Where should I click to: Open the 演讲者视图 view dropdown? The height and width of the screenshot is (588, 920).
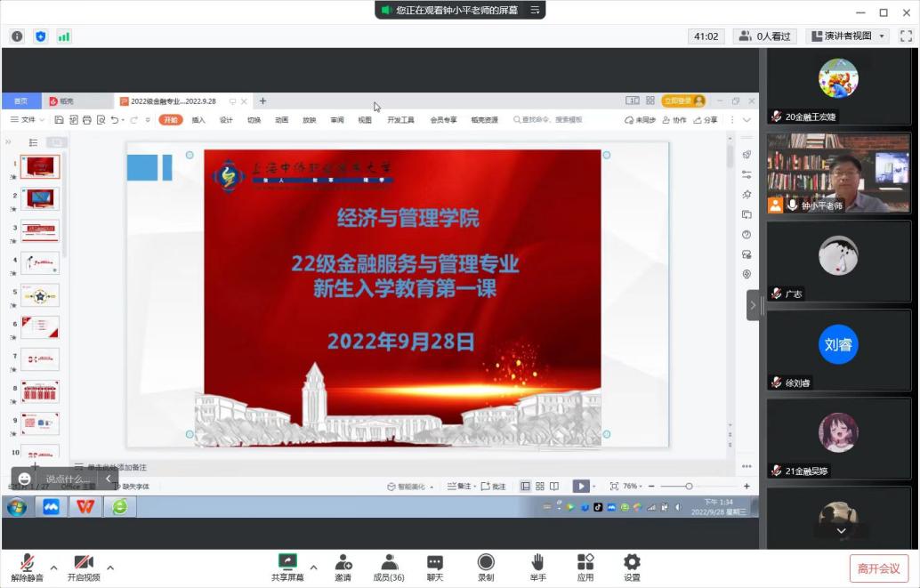(847, 36)
